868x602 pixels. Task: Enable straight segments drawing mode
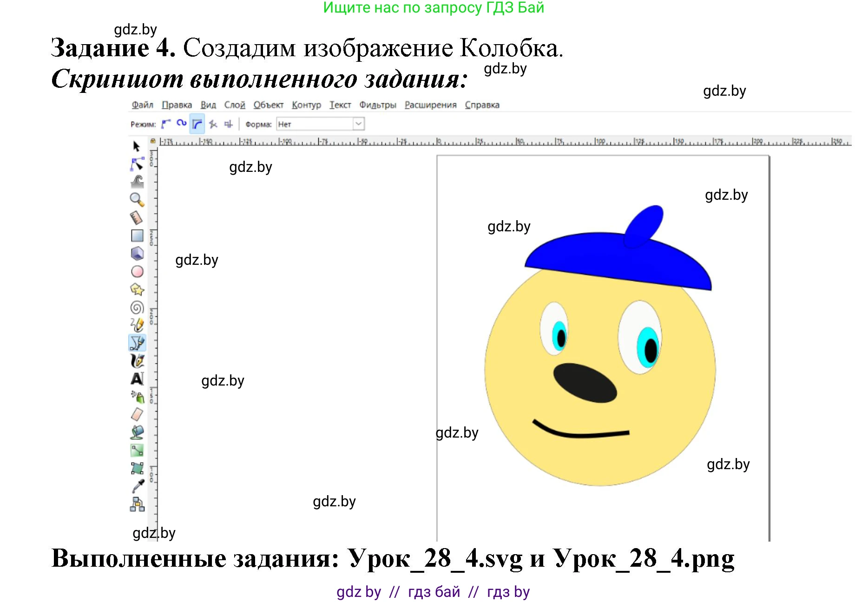tap(214, 124)
